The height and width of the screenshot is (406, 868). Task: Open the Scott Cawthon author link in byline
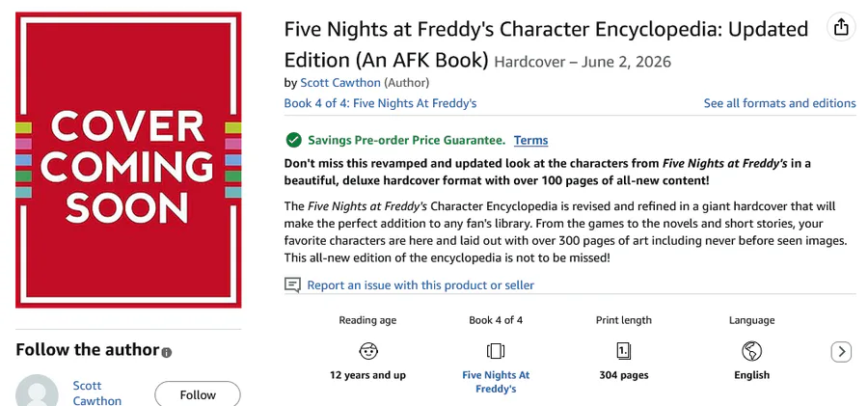[340, 83]
